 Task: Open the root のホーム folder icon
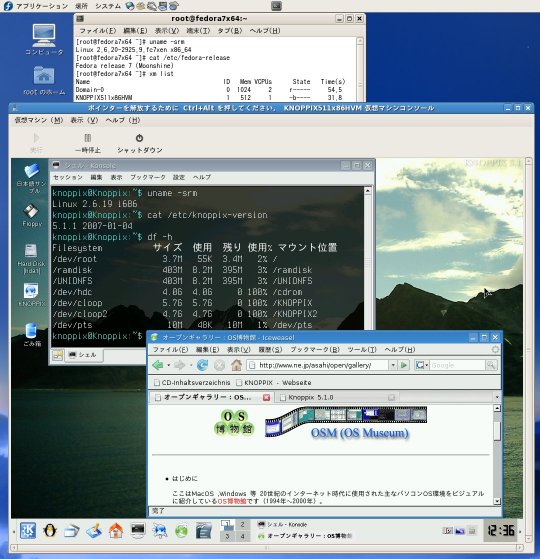(44, 76)
